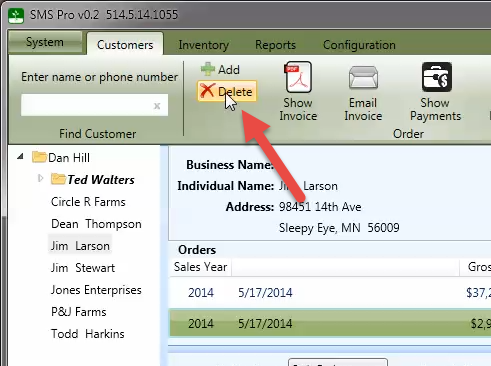Open the Reports tab
Screen dimensions: 491x366
click(x=275, y=45)
